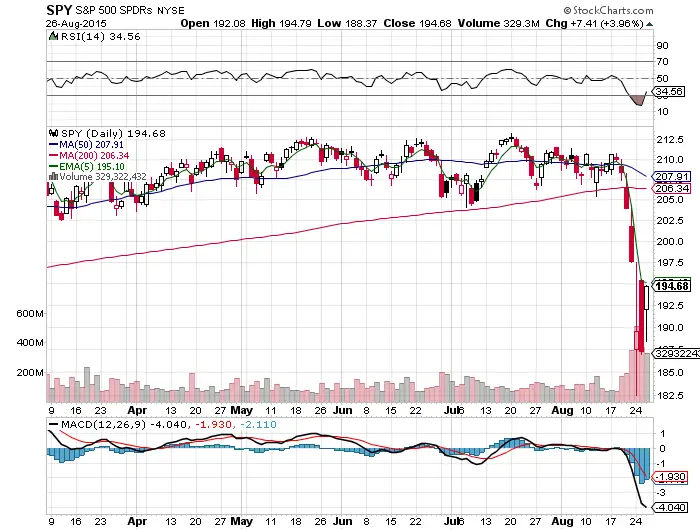Click the bold 194.68 last-price tag on the axis
Image resolution: width=700 pixels, height=530 pixels.
(671, 286)
